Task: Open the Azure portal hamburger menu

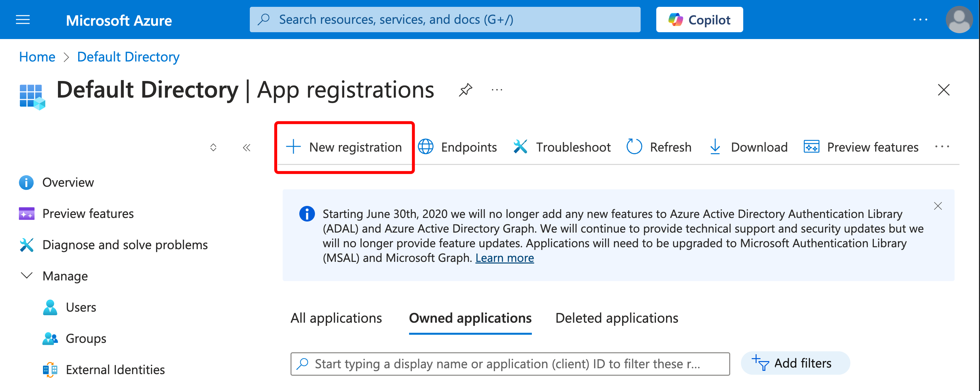Action: (22, 20)
